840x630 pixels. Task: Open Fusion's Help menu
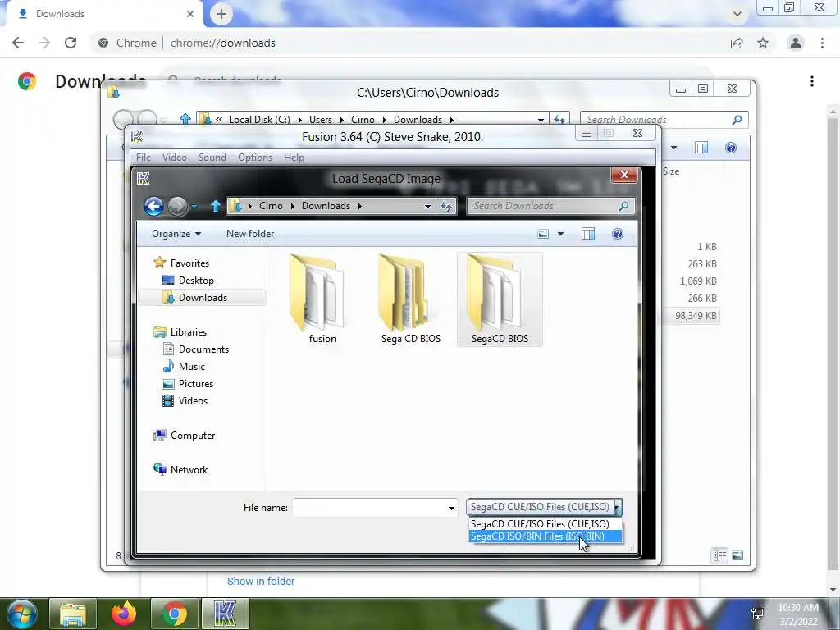click(x=294, y=157)
